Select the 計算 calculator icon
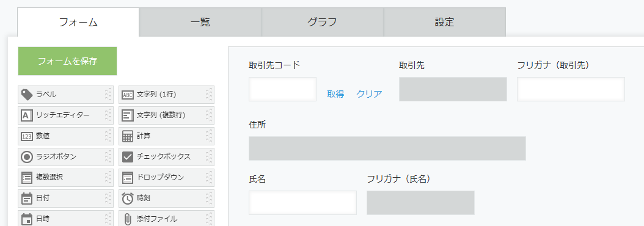 [128, 136]
